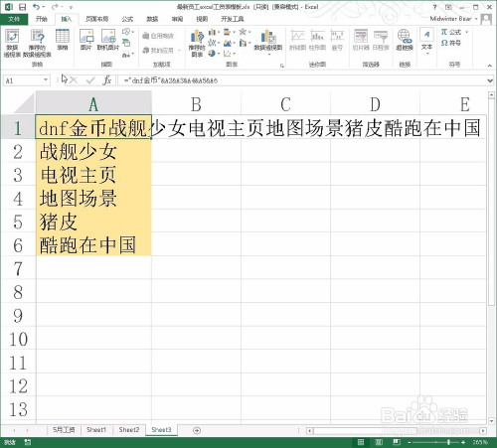This screenshot has width=497, height=448.
Task: Insert a Symbol (Ω 符号)
Action: point(451,43)
